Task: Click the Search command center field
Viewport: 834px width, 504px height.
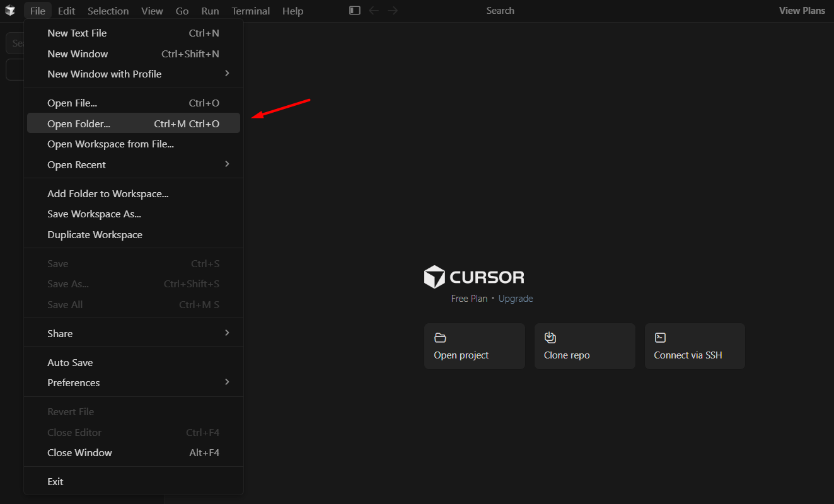Action: tap(500, 11)
